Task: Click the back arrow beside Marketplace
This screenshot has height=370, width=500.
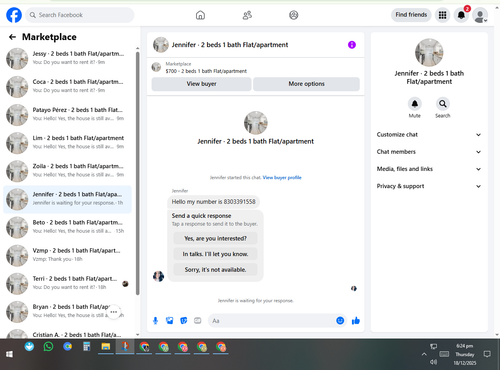Action: point(12,37)
